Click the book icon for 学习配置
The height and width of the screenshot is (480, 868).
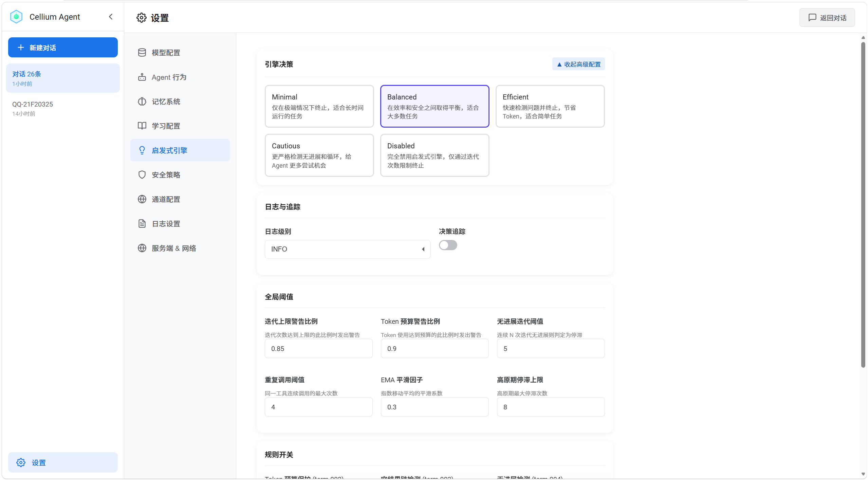[142, 126]
